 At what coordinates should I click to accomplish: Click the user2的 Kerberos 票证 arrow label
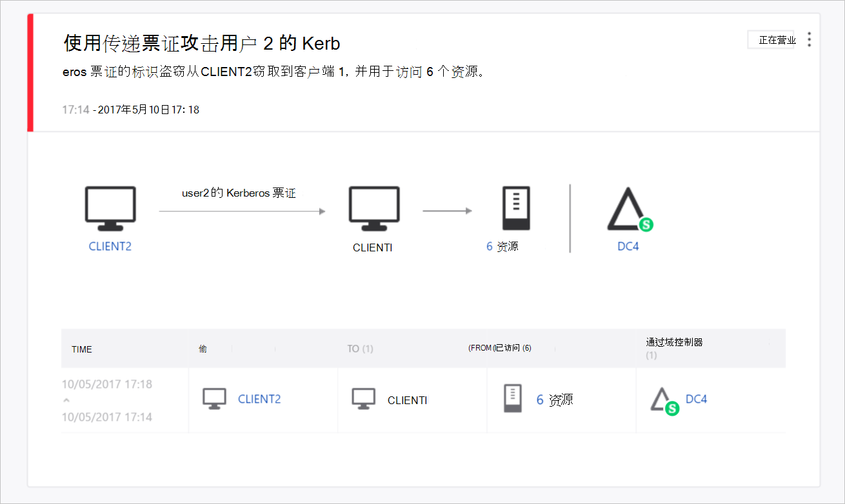tap(239, 193)
